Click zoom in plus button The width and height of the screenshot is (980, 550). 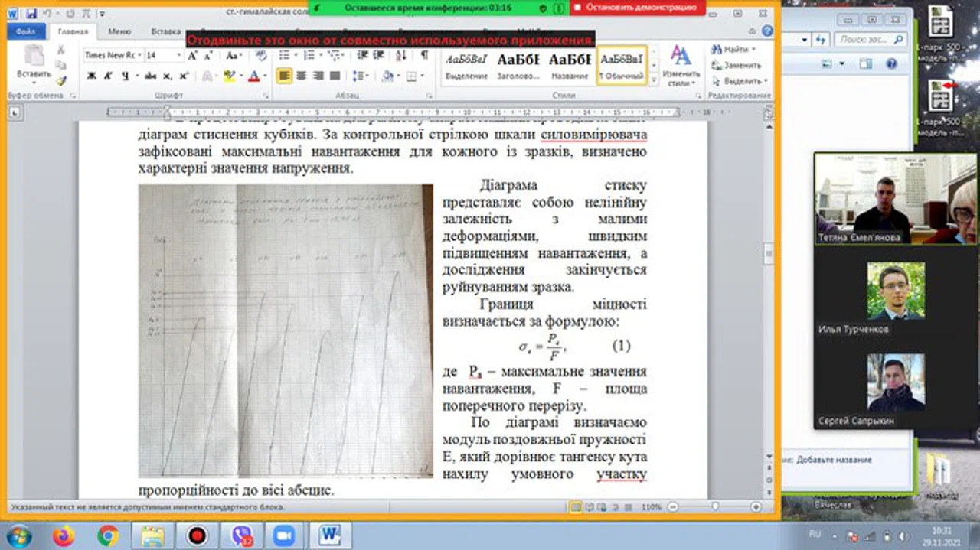point(756,506)
